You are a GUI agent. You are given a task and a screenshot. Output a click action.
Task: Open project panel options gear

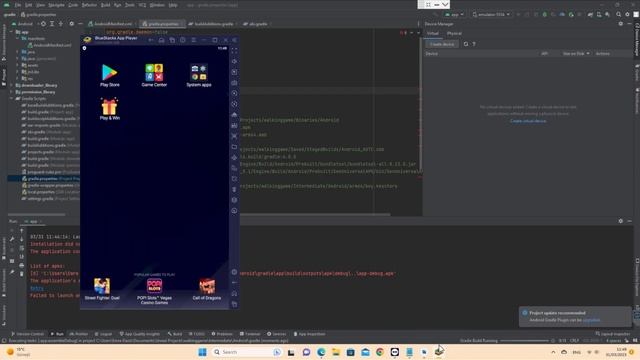point(71,24)
